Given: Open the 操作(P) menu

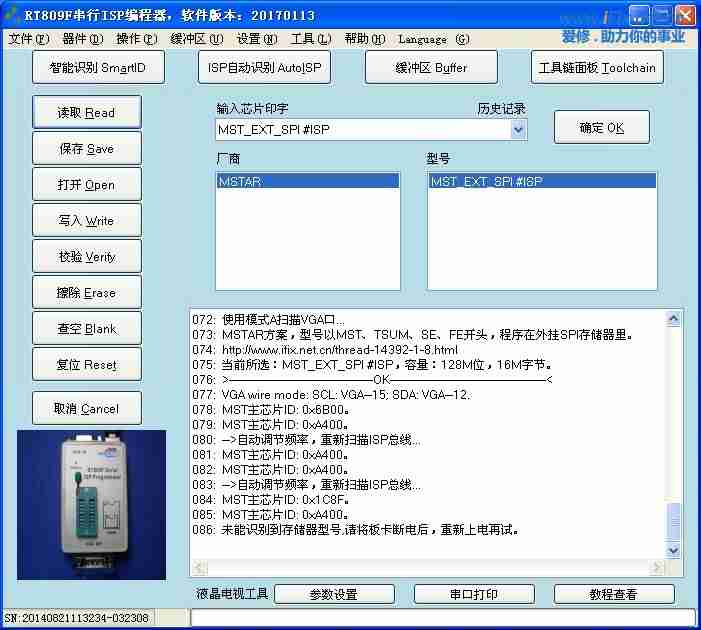Looking at the screenshot, I should (x=137, y=39).
